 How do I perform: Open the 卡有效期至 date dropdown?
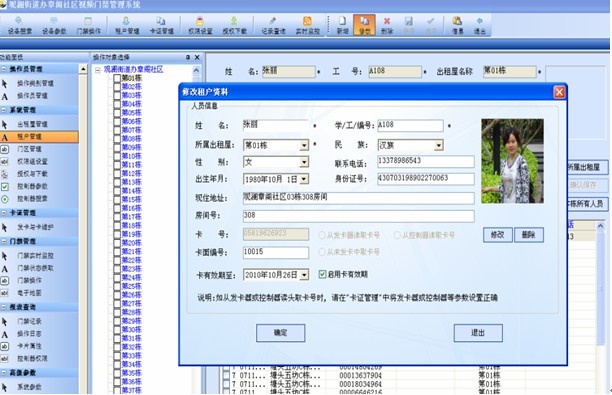pyautogui.click(x=304, y=275)
